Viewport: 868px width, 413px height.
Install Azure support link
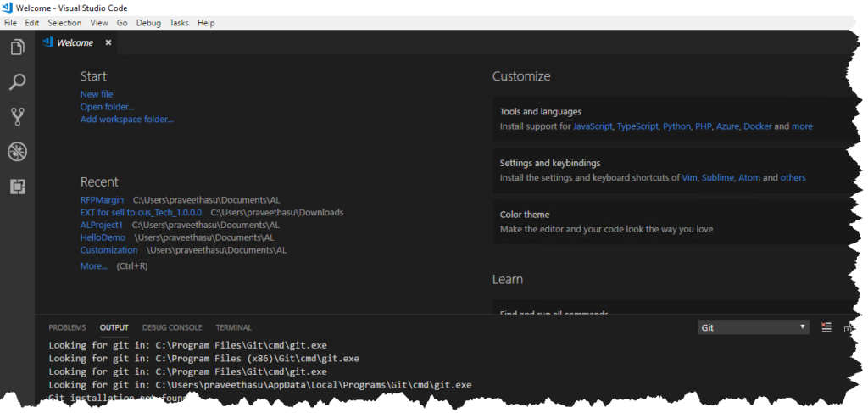click(x=727, y=126)
